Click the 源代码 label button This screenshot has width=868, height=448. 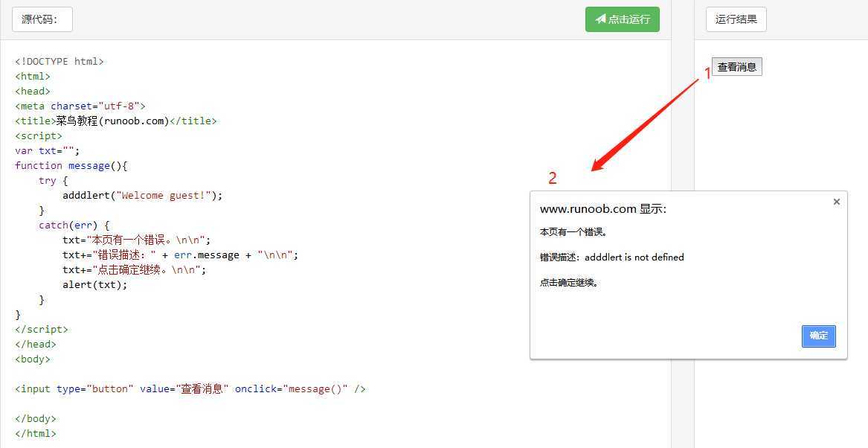42,19
